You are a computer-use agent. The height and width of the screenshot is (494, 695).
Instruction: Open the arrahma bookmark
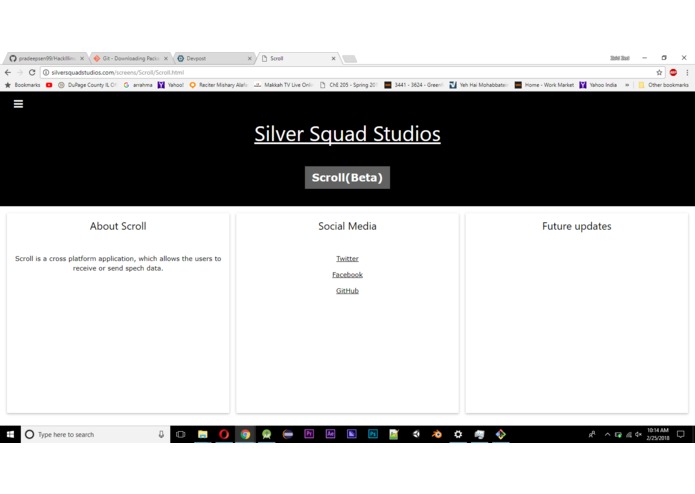pyautogui.click(x=138, y=85)
